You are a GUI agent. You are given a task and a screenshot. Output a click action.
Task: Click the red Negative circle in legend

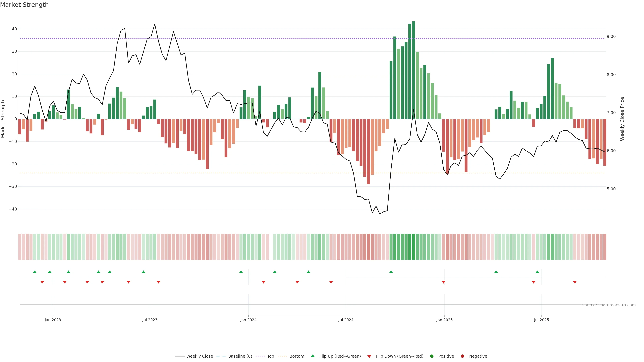[x=462, y=356]
